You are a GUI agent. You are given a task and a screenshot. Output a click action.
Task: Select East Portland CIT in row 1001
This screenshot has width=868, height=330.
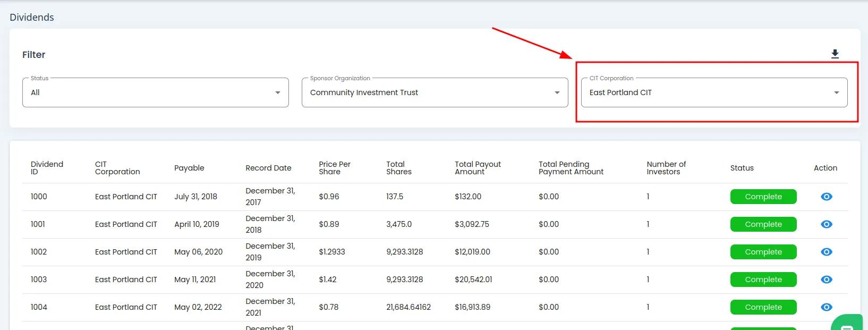126,224
